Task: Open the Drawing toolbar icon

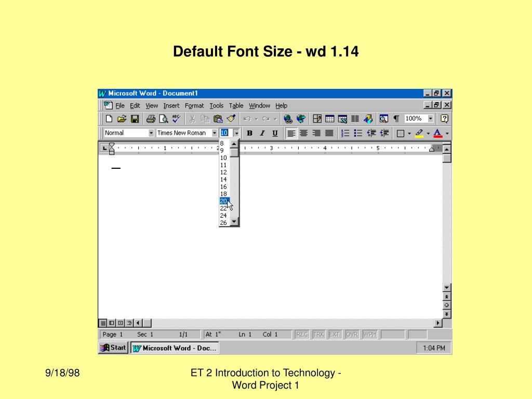Action: coord(368,119)
